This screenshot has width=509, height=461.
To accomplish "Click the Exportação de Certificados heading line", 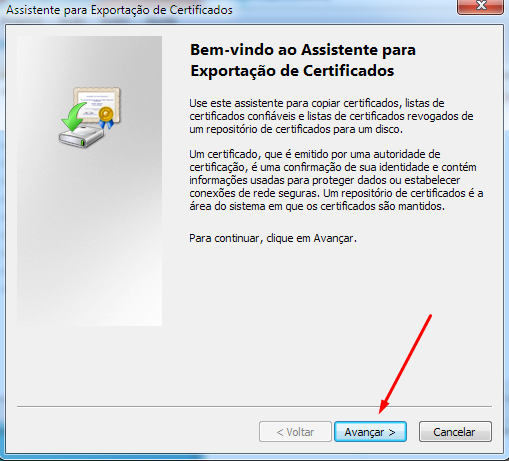I will coord(292,71).
